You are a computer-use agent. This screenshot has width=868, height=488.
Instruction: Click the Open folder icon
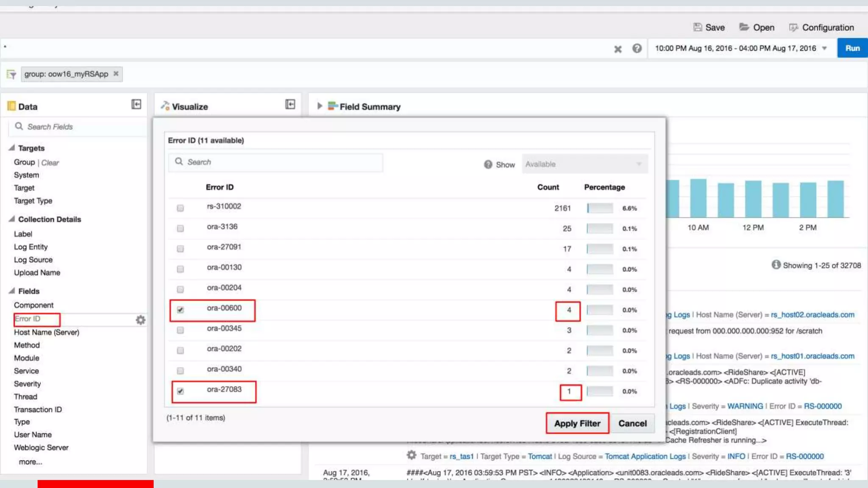point(744,28)
